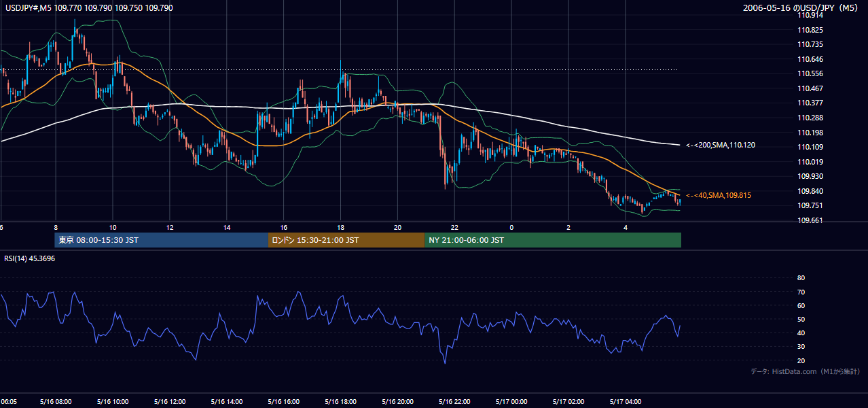868x408 pixels.
Task: Click the 5/16 16:00 bottom time label
Action: 284,401
